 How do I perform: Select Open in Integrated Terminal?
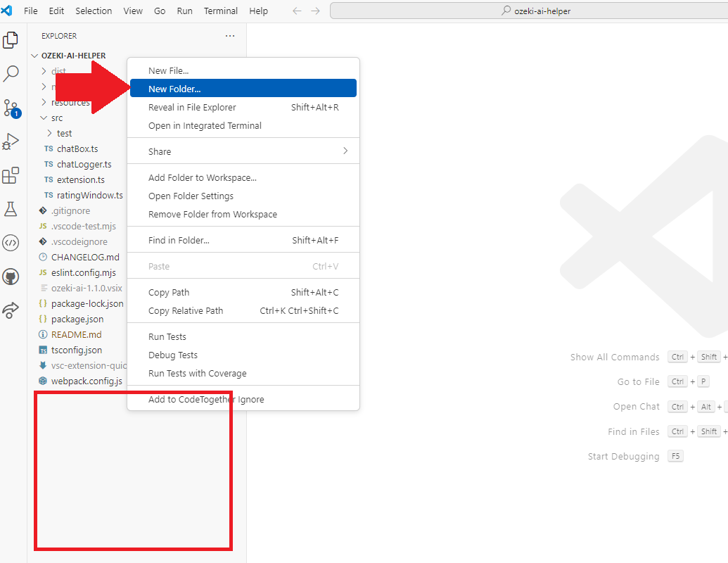click(x=243, y=125)
